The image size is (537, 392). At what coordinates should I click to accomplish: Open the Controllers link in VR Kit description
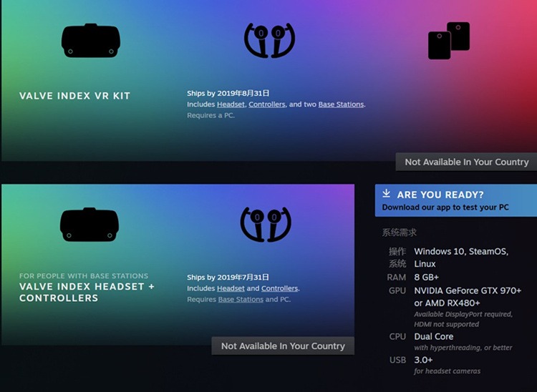267,104
